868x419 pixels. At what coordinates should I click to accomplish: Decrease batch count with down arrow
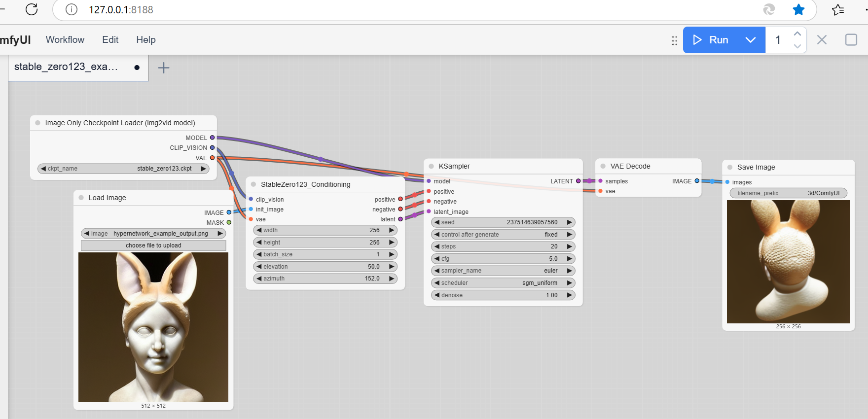click(797, 46)
